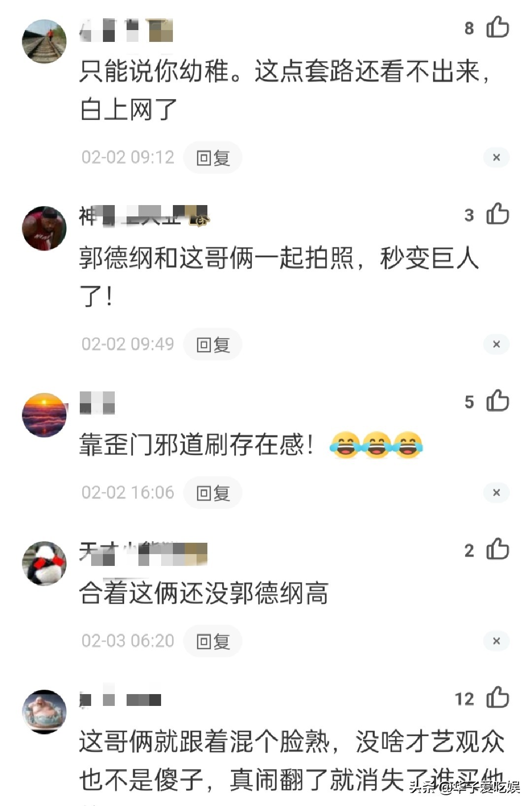Reply to the comment posted 02-02 09:49
532x806 pixels.
coord(213,344)
